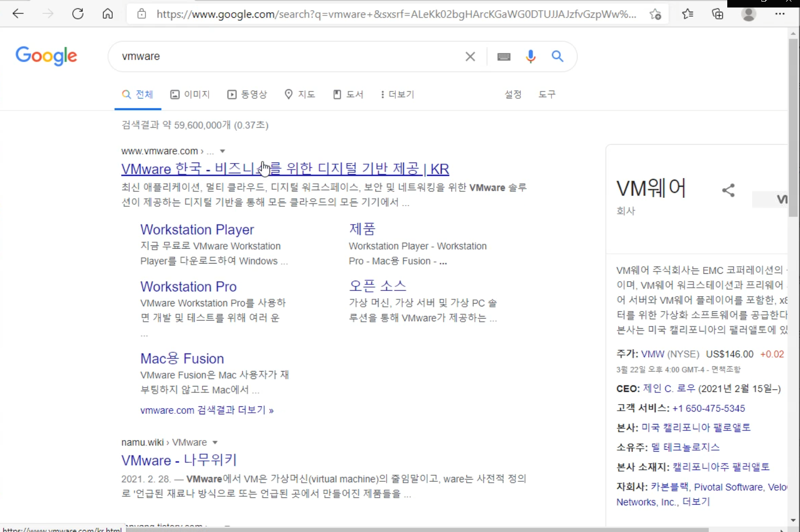800x532 pixels.
Task: Open 도구 search tools
Action: click(x=547, y=95)
